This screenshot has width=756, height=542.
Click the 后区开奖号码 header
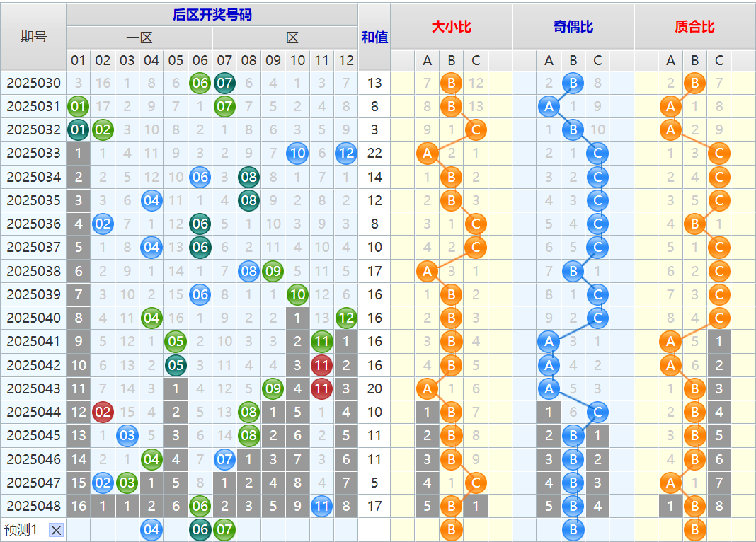pos(212,14)
